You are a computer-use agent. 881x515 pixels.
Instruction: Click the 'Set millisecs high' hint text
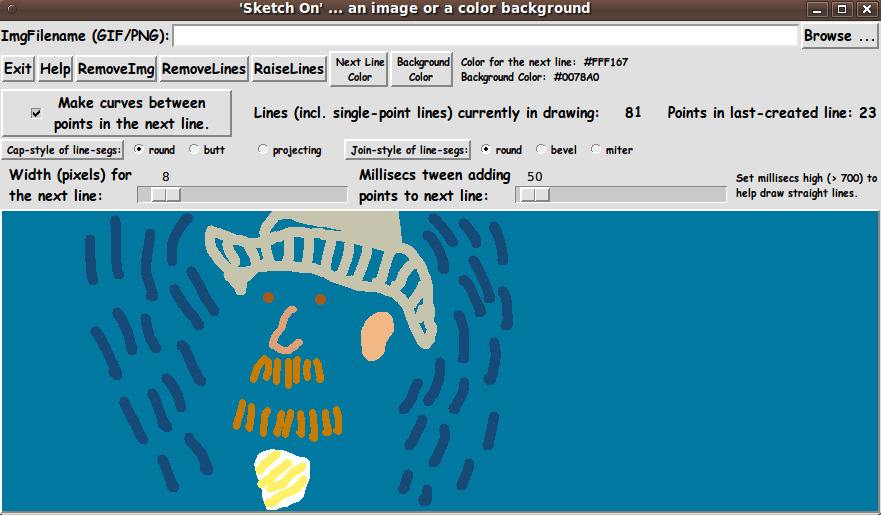806,185
